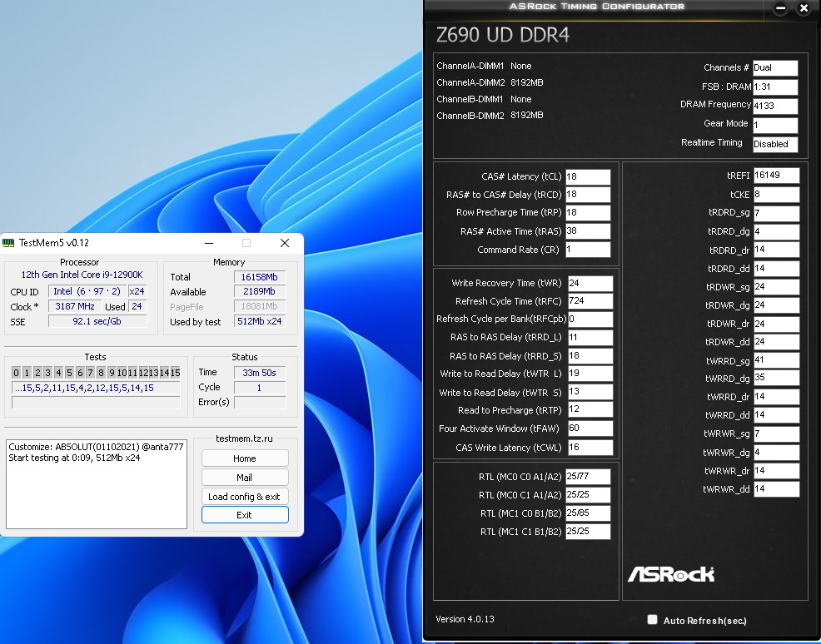The width and height of the screenshot is (821, 644).
Task: Click the Channels # field showing Dual
Action: pyautogui.click(x=775, y=67)
